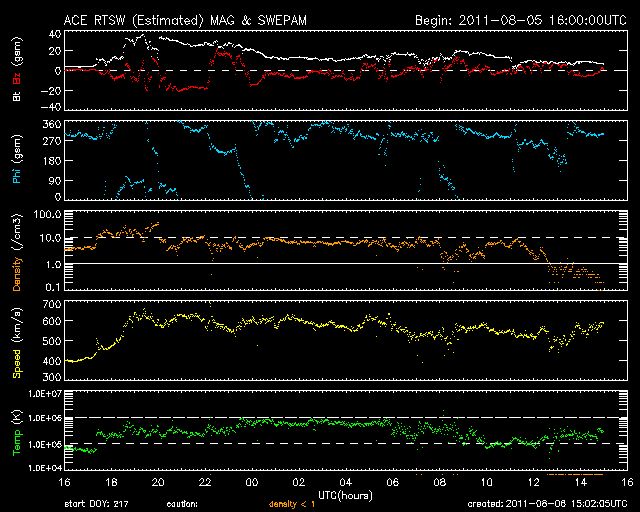The width and height of the screenshot is (640, 512).
Task: Click the '1.0E+04' tick on Temp axis
Action: 45,467
